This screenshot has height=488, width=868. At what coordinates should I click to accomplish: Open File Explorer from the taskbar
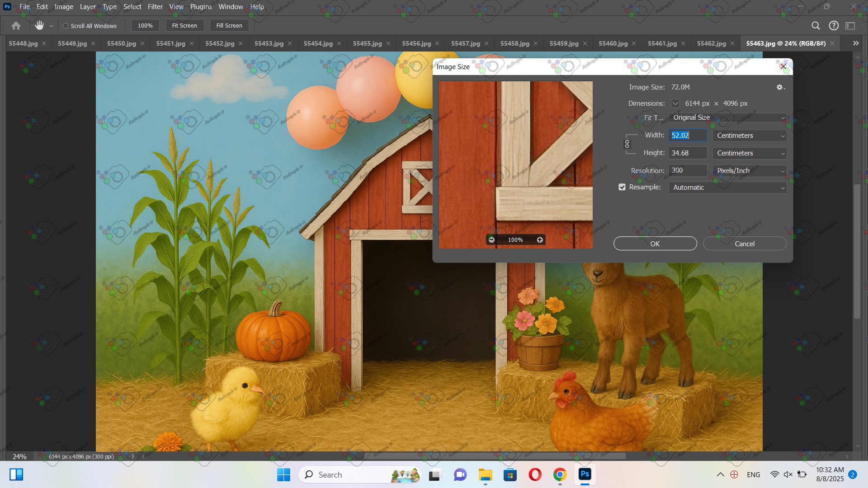[485, 475]
